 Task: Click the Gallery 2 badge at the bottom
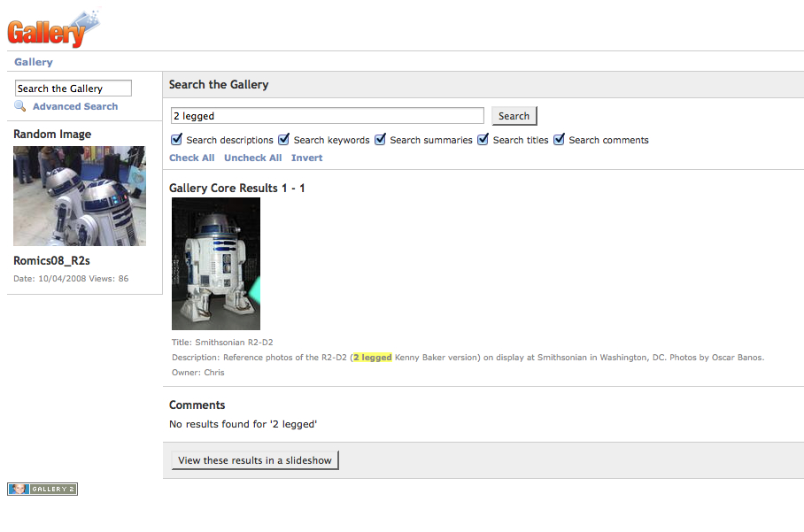43,489
